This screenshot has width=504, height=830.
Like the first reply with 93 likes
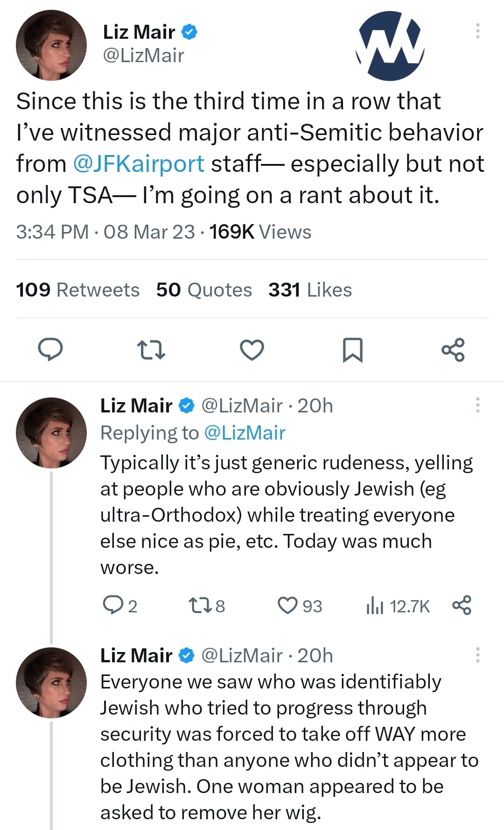287,605
